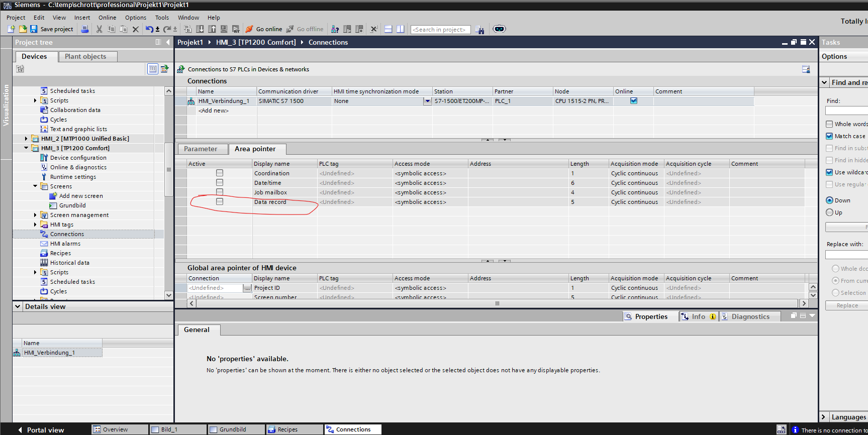Cut selection with the scissors icon
This screenshot has height=435, width=868.
(100, 29)
